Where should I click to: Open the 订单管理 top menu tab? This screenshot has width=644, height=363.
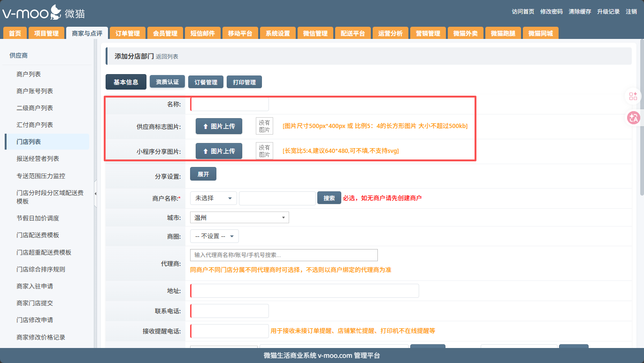128,33
